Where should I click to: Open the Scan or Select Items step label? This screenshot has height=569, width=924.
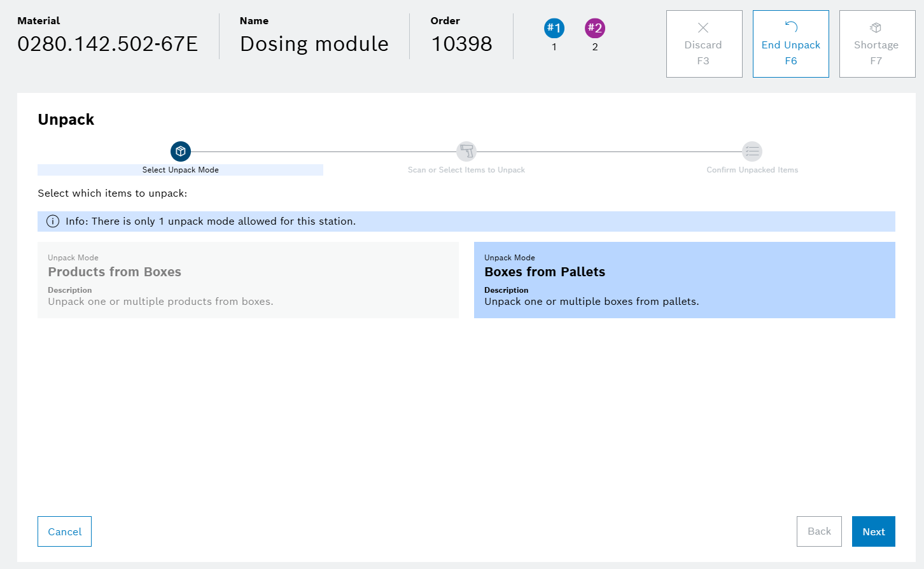pyautogui.click(x=466, y=170)
